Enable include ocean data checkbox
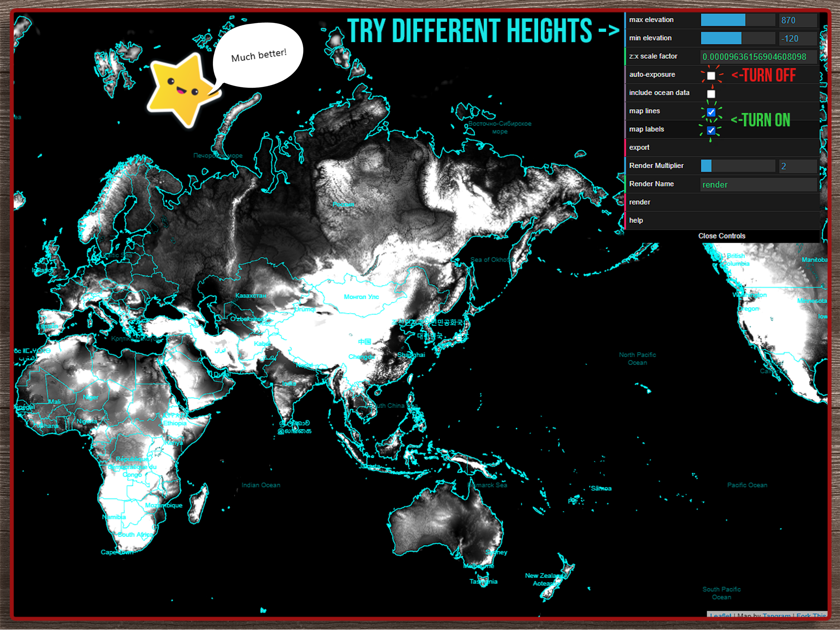The image size is (840, 630). coord(711,94)
